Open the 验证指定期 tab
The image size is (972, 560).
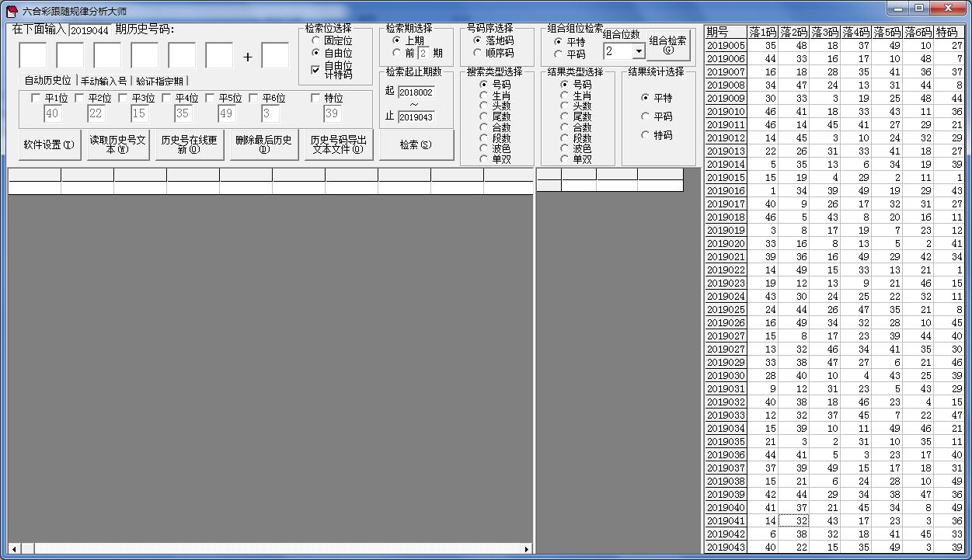pyautogui.click(x=159, y=81)
